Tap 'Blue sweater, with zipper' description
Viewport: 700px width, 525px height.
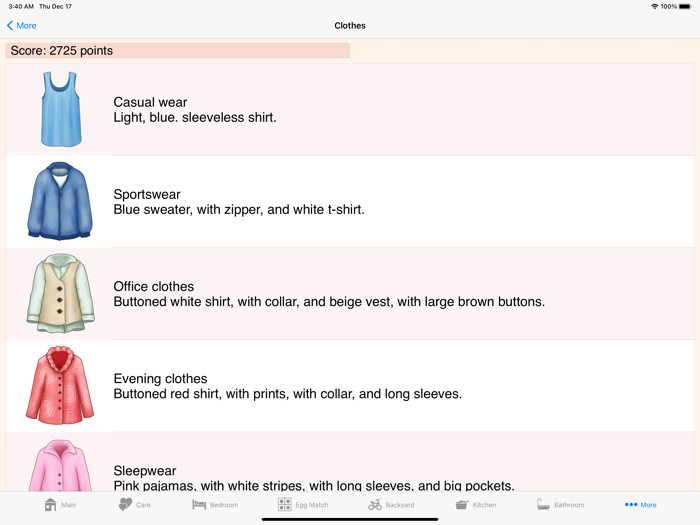(239, 209)
